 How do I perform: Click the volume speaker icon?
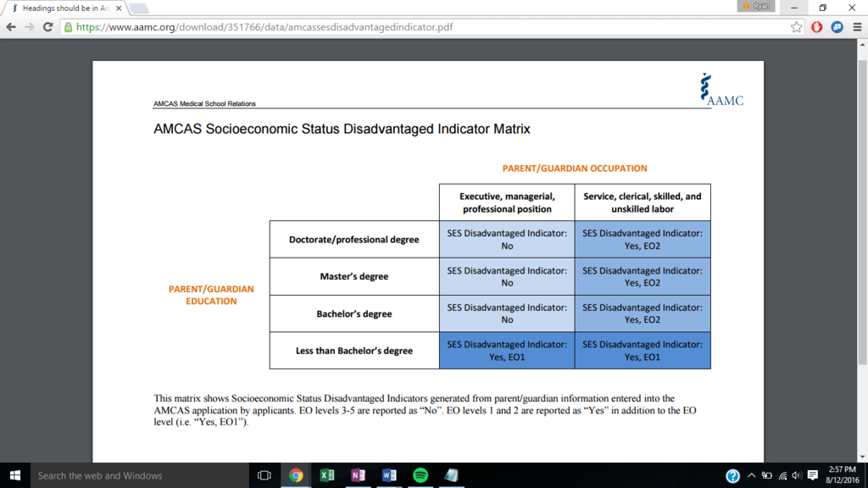pos(797,475)
